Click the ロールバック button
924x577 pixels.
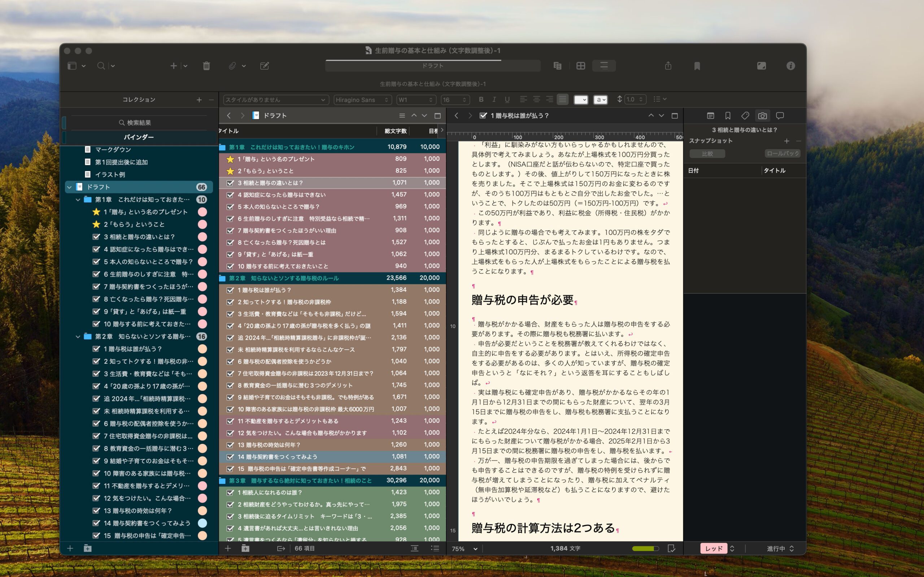(x=783, y=153)
